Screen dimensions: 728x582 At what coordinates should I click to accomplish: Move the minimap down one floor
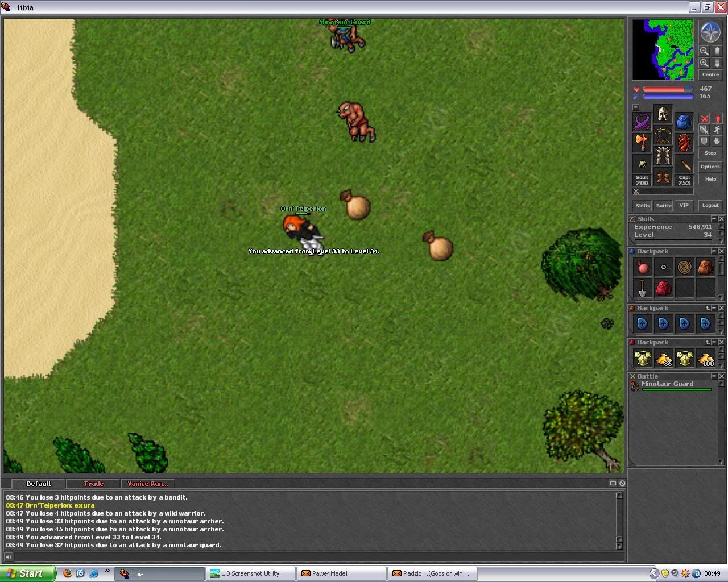717,63
